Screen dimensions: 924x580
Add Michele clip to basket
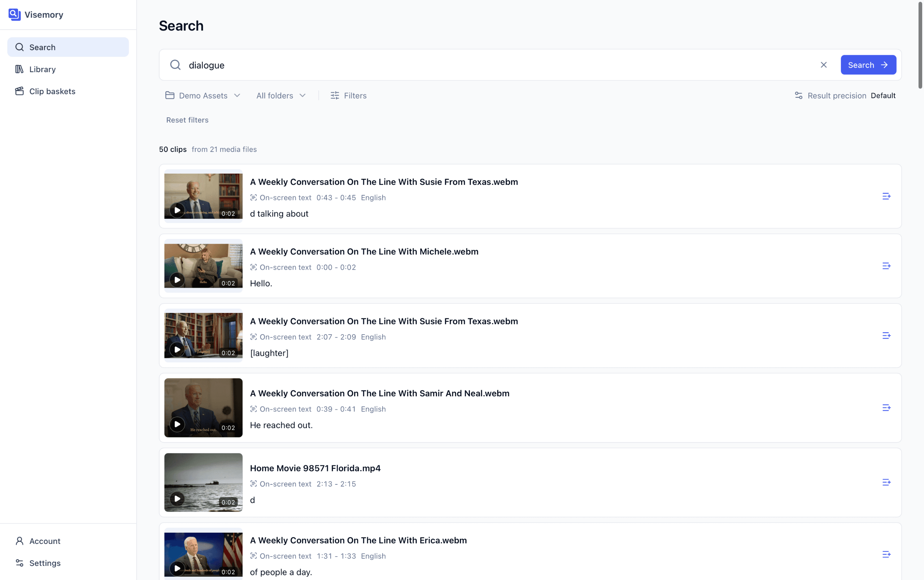click(x=886, y=266)
